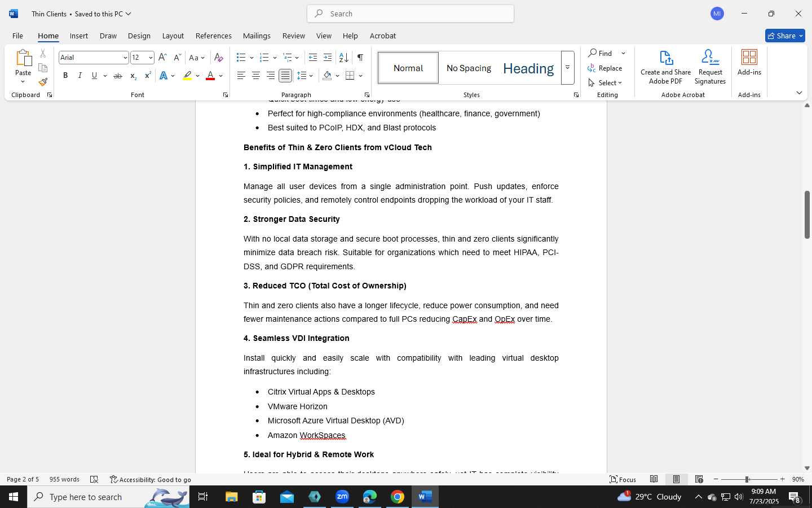This screenshot has width=812, height=508.
Task: Sort the selected text alphabetically
Action: [x=343, y=58]
